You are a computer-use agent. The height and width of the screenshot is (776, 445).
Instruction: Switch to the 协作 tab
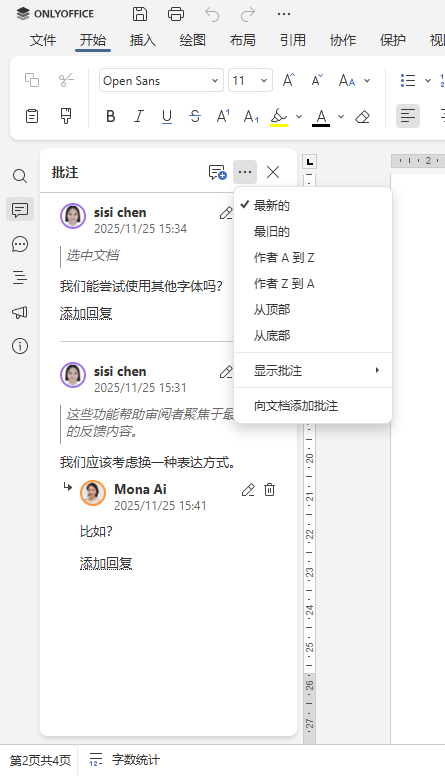coord(343,40)
